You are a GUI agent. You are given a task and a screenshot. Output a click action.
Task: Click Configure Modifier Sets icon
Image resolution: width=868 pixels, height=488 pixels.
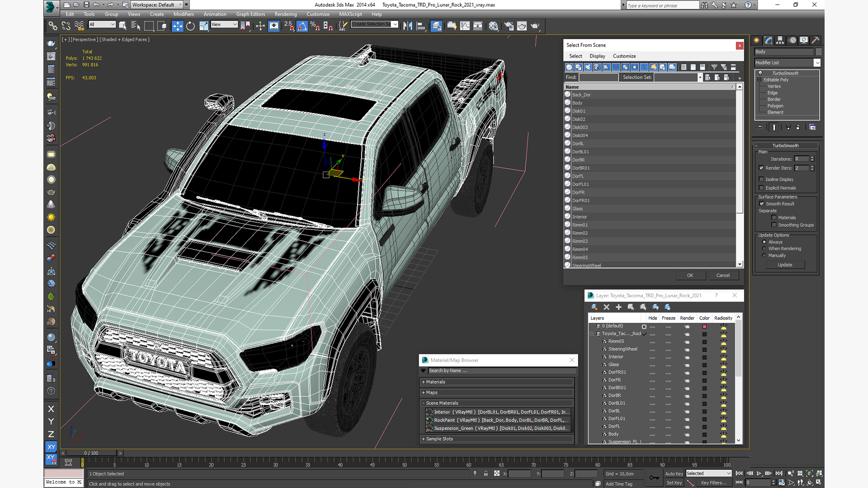click(x=812, y=127)
